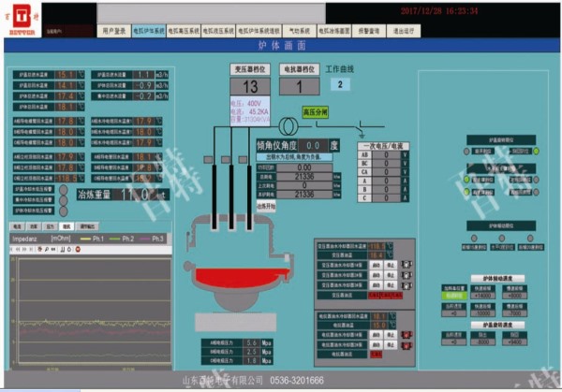Switch to the 电弧高压系统 tab
Screen dimensions: 562x392
click(x=181, y=30)
